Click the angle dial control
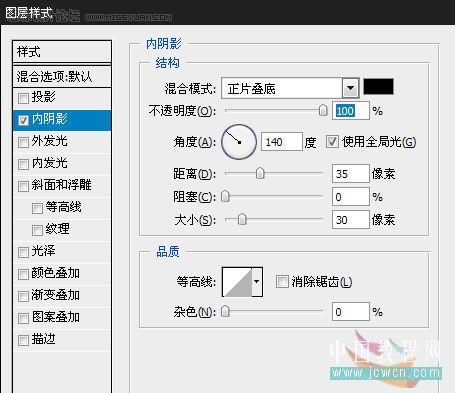 tap(239, 142)
